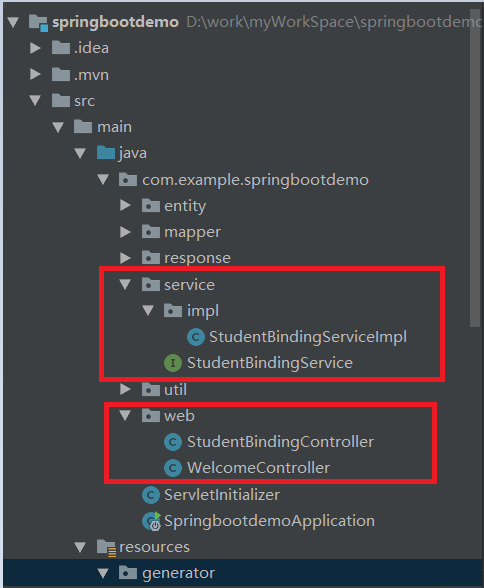Click the StudentBindingController class icon
484x588 pixels.
[x=173, y=442]
